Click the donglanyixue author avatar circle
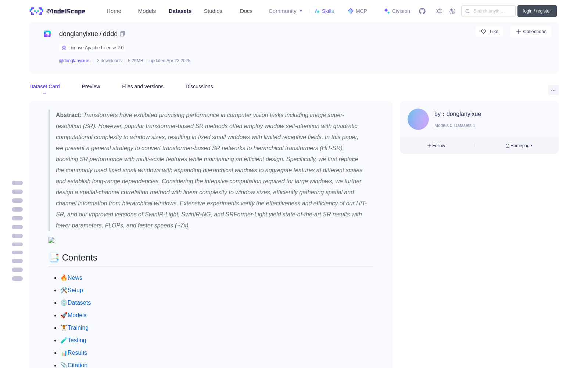Screen dimensions: 588x368 418,119
